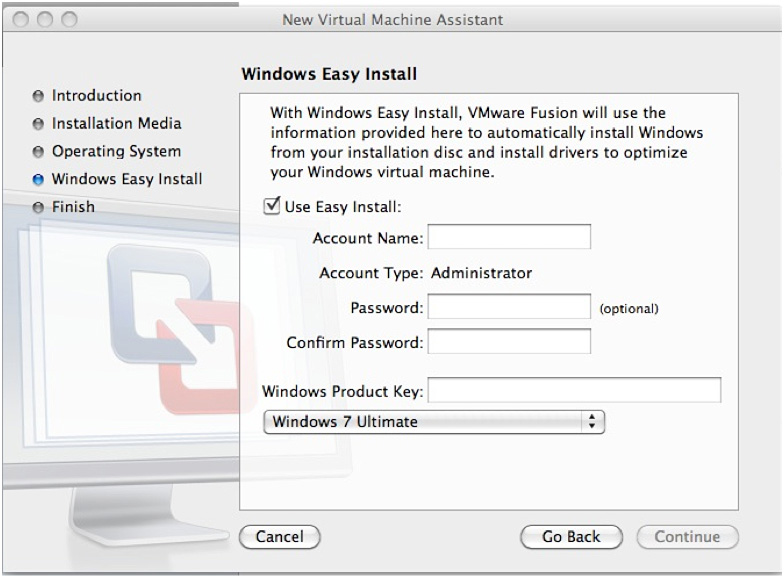This screenshot has height=578, width=784.
Task: Open the Windows 7 Ultimate edition dropdown
Action: click(x=434, y=422)
